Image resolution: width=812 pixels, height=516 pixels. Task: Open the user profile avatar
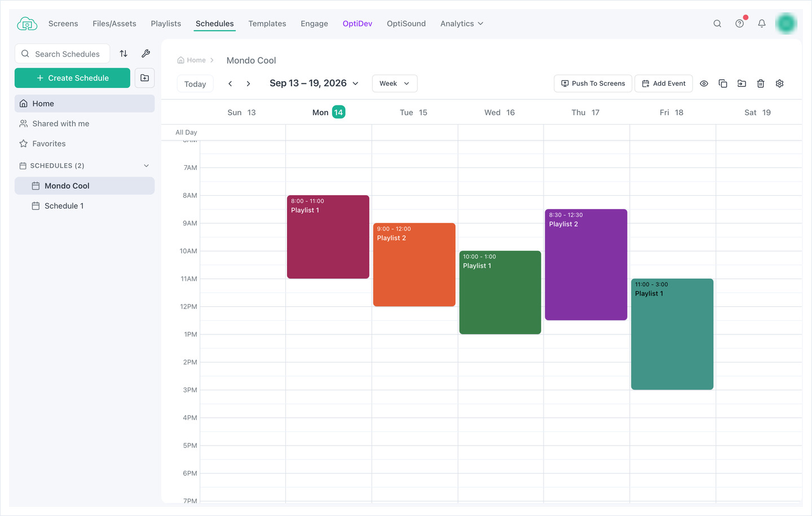[x=785, y=24]
